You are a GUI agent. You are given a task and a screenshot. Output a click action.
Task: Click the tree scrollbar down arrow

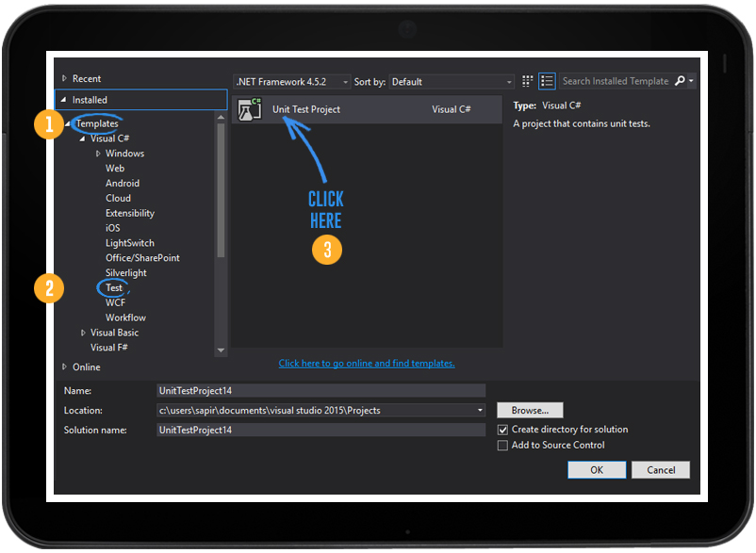point(221,350)
